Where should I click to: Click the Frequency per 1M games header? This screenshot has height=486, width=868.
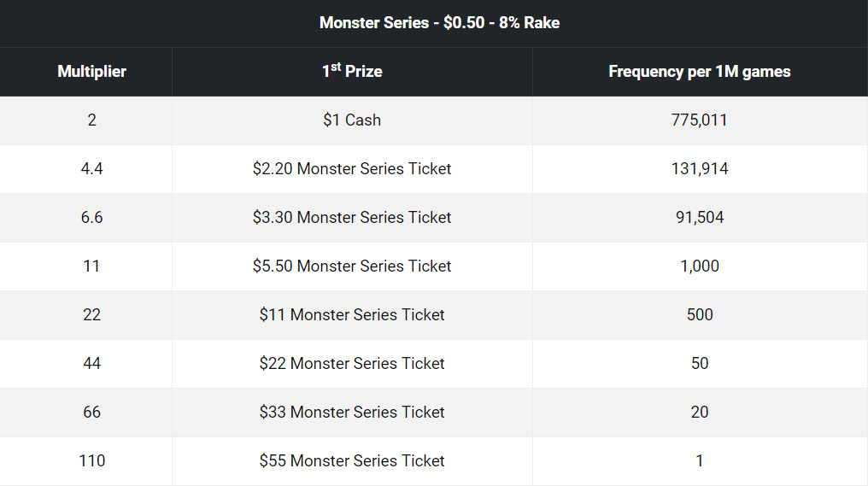700,72
